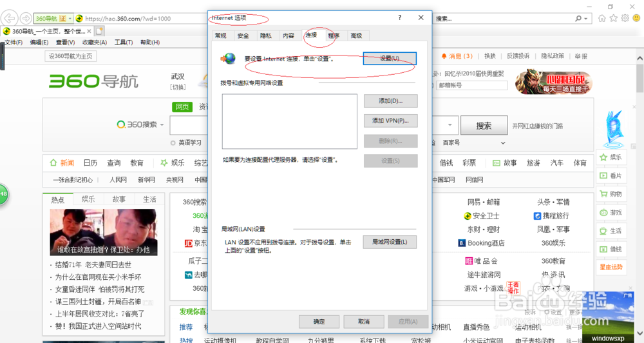Open the 文件(F) menu
The height and width of the screenshot is (343, 644).
click(x=14, y=43)
